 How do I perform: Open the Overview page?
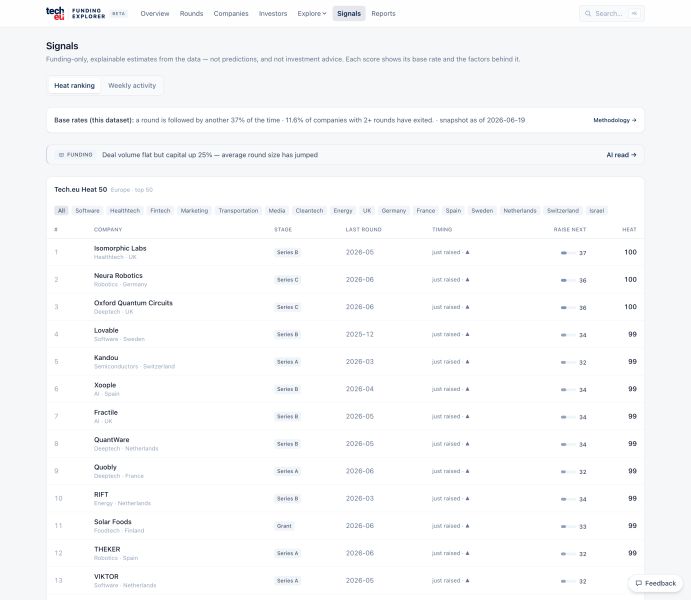[155, 14]
